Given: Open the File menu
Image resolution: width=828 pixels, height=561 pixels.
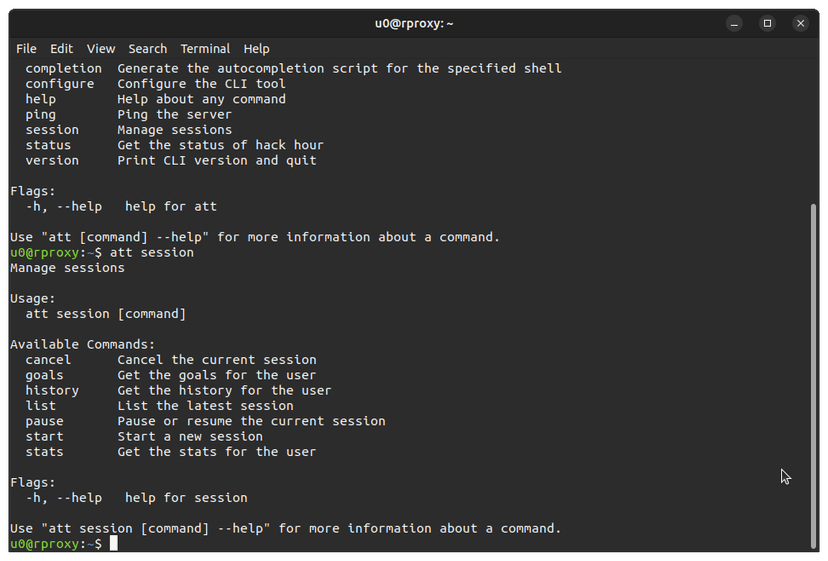Looking at the screenshot, I should pos(26,48).
